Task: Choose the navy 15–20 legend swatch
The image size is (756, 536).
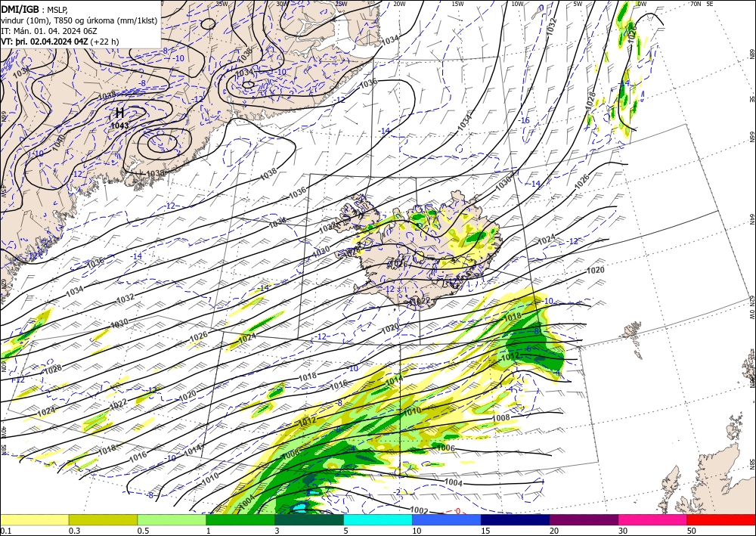Action: point(516,519)
